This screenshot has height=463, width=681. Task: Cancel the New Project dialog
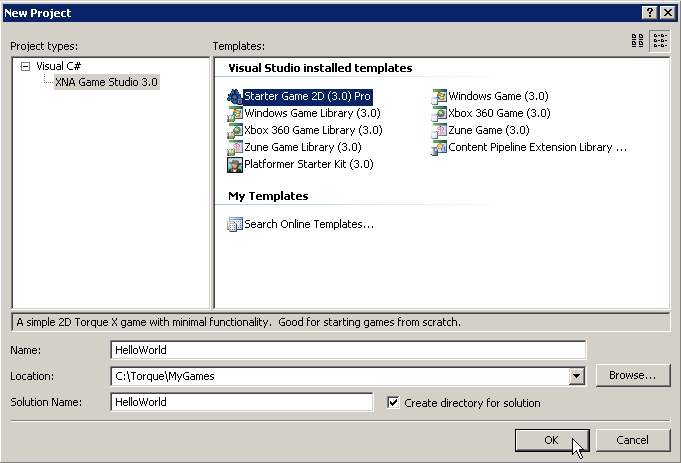pyautogui.click(x=632, y=440)
